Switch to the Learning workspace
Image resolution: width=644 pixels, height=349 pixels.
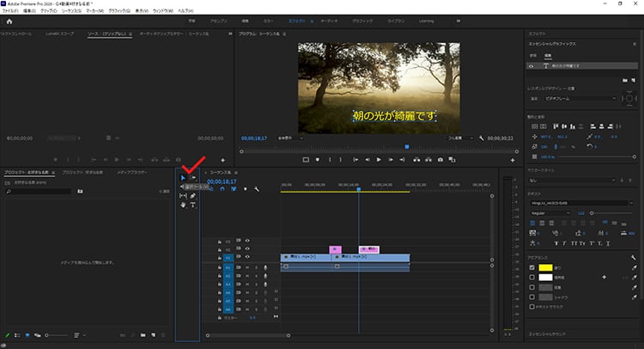click(x=426, y=21)
